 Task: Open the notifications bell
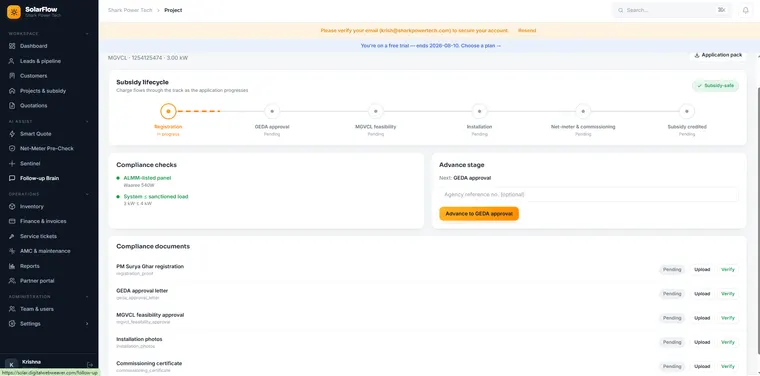coord(745,10)
